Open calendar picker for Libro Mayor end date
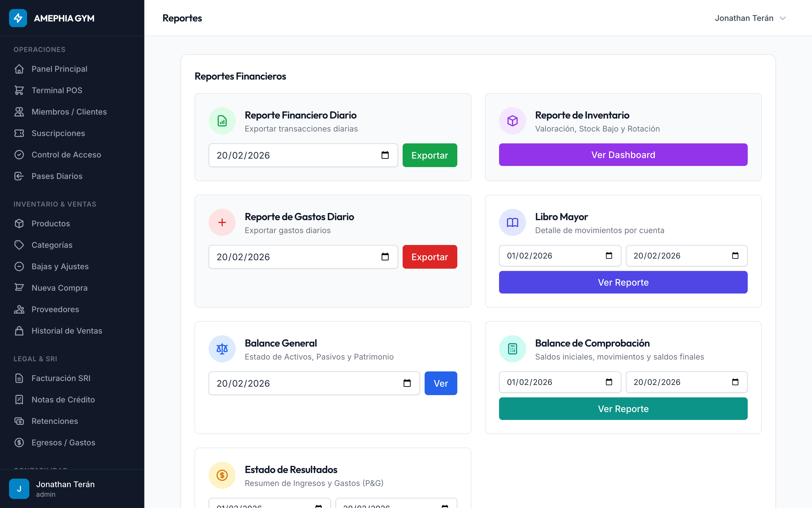Image resolution: width=812 pixels, height=508 pixels. (x=735, y=256)
